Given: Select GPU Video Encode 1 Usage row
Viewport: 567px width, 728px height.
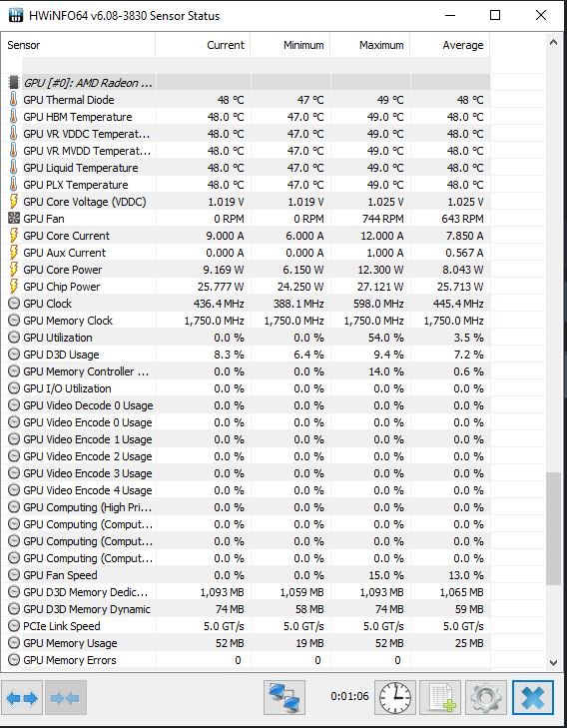Looking at the screenshot, I should pos(246,439).
